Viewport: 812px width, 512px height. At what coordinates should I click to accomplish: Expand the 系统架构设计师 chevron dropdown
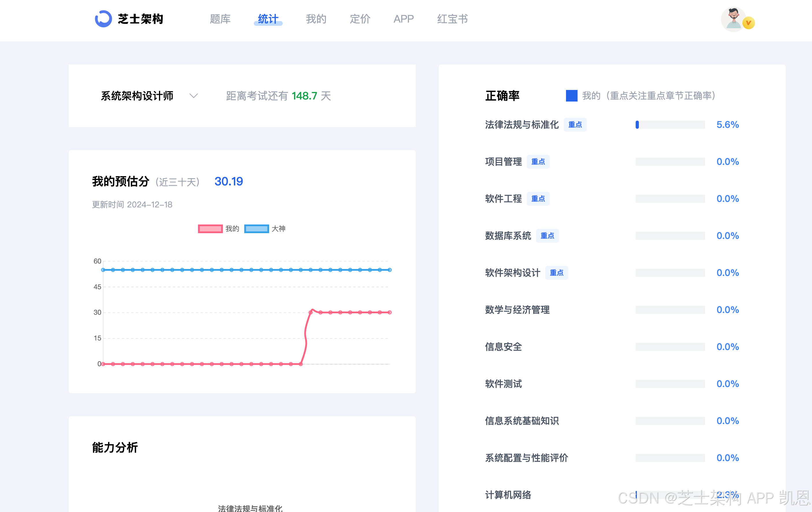point(194,96)
